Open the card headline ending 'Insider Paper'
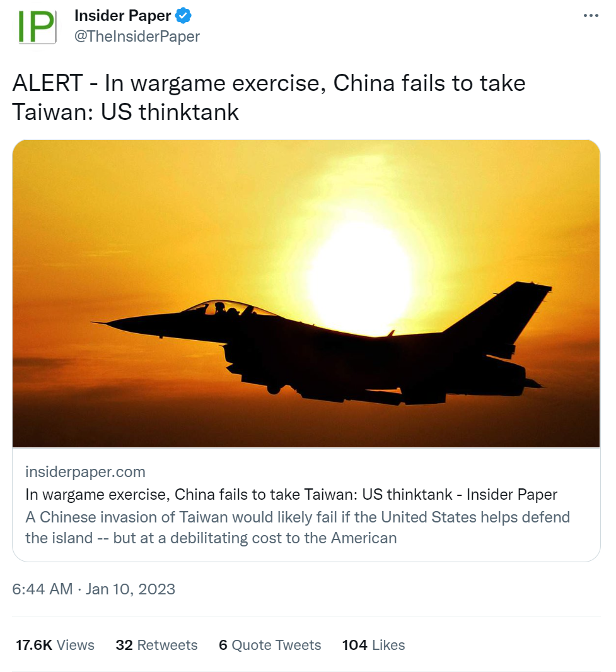The width and height of the screenshot is (616, 672). coord(291,495)
